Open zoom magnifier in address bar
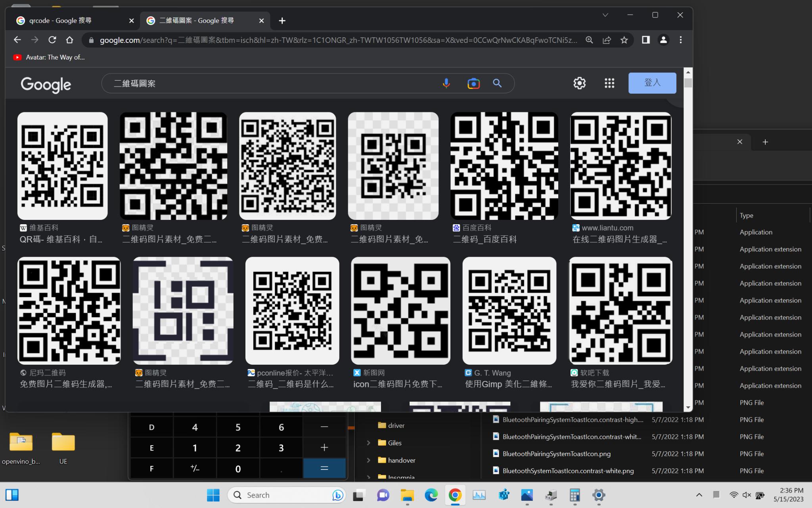The width and height of the screenshot is (812, 508). point(589,40)
